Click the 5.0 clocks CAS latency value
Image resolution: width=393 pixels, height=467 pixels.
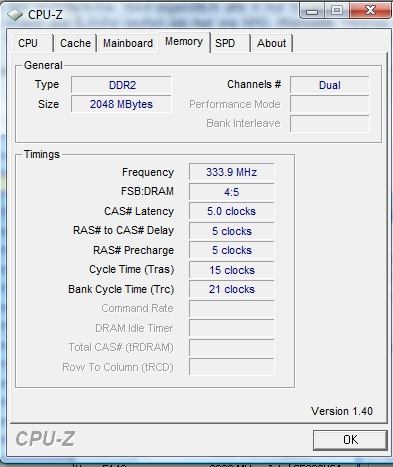[231, 211]
